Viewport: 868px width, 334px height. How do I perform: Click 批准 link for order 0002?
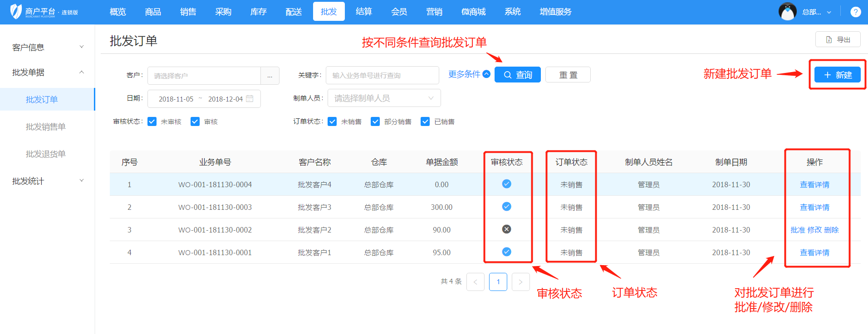click(797, 230)
